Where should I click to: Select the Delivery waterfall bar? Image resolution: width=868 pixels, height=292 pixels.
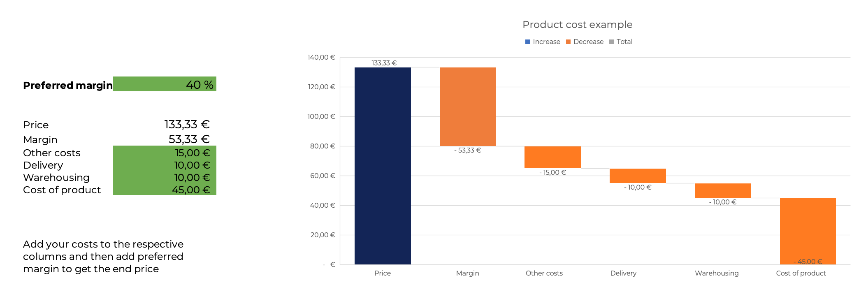[638, 176]
